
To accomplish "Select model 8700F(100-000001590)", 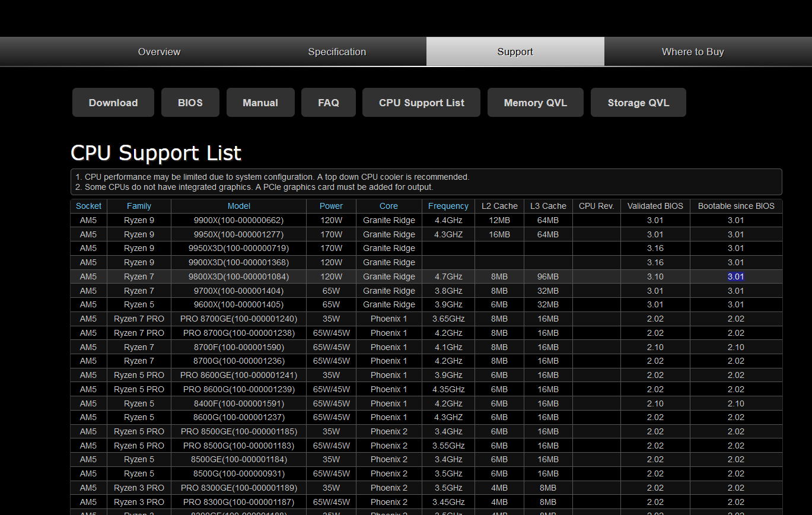I will tap(239, 347).
